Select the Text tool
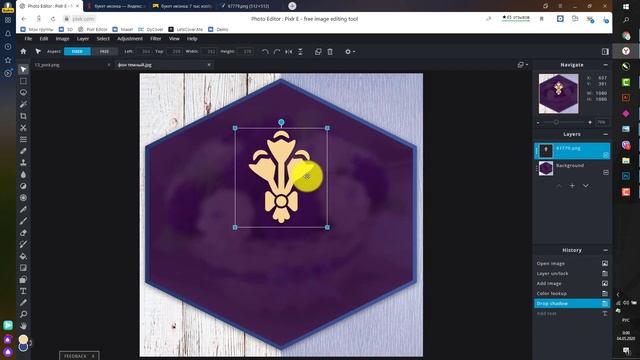 23,291
